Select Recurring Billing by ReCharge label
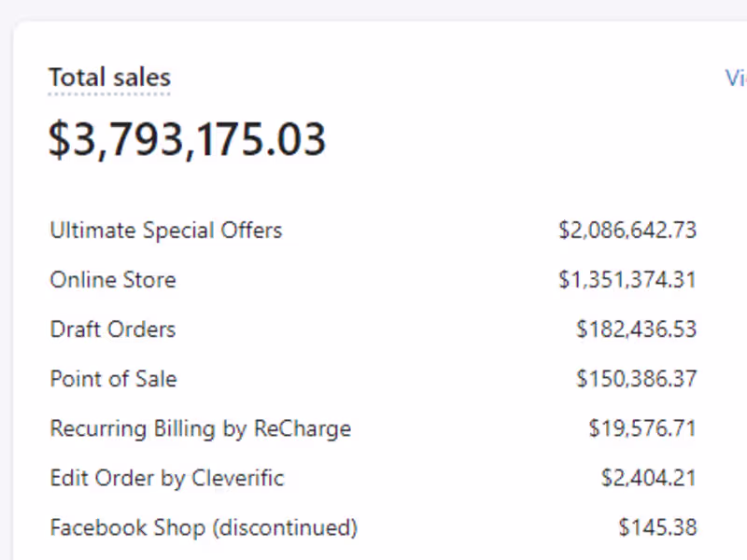Viewport: 747px width, 560px height. (200, 428)
